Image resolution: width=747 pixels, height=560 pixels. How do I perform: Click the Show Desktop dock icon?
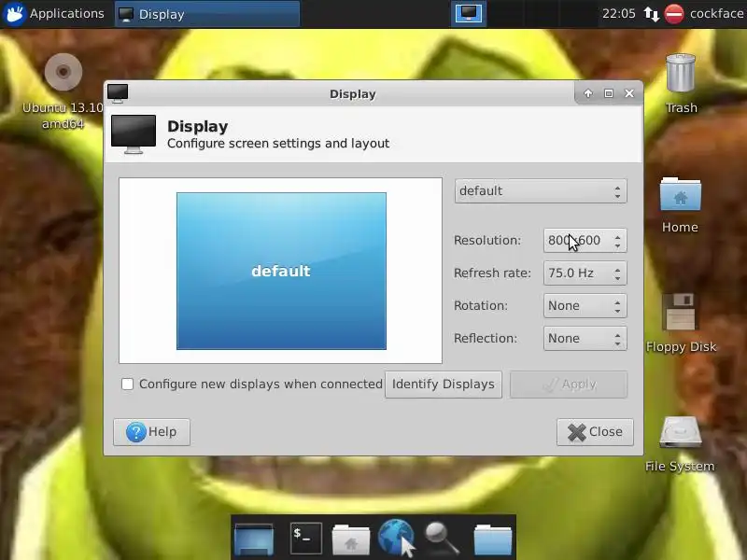(254, 539)
